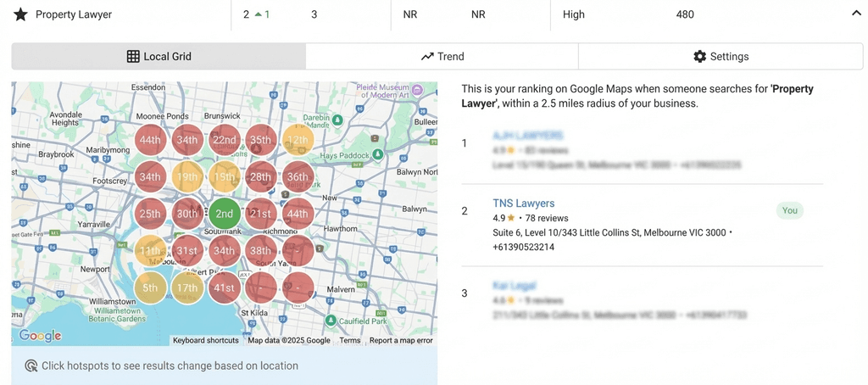Click the Darebin park marker

(337, 120)
